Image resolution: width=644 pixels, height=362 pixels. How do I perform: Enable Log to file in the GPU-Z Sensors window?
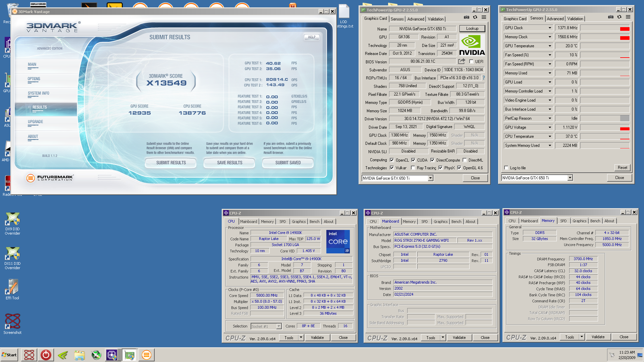(506, 168)
